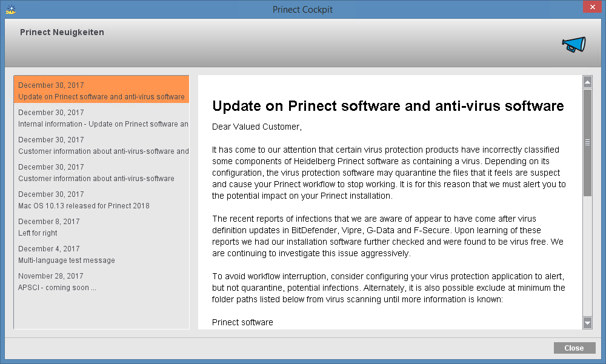The image size is (606, 364).
Task: Click the article heading text
Action: tap(388, 107)
